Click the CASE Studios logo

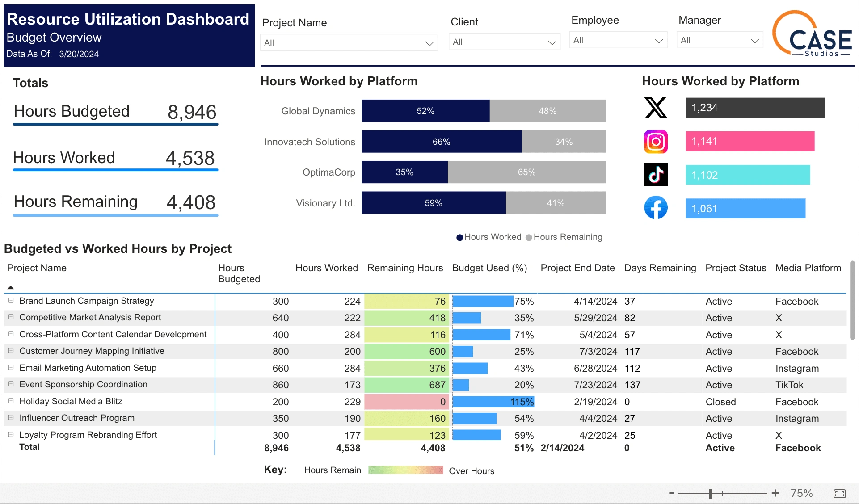point(812,34)
